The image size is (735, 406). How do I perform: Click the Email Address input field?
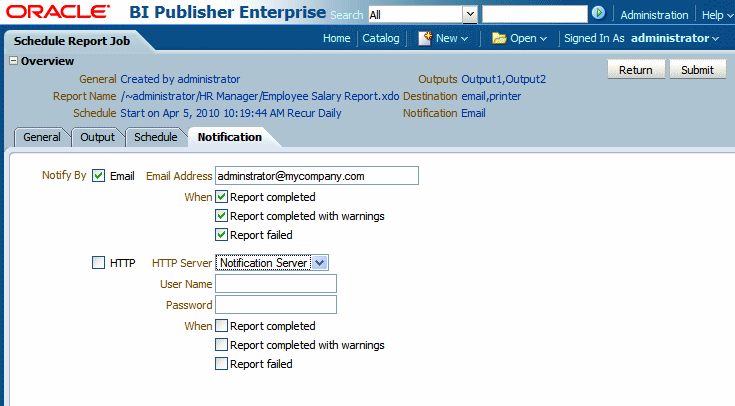317,176
